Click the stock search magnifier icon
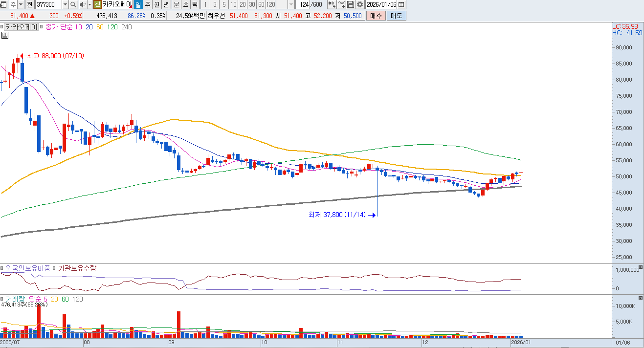 [73, 4]
